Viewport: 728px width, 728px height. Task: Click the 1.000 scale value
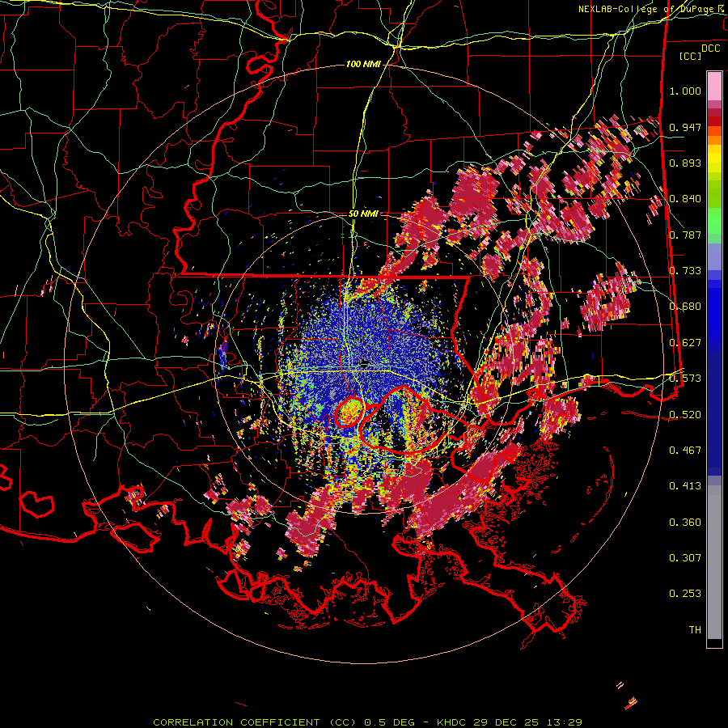tap(685, 91)
